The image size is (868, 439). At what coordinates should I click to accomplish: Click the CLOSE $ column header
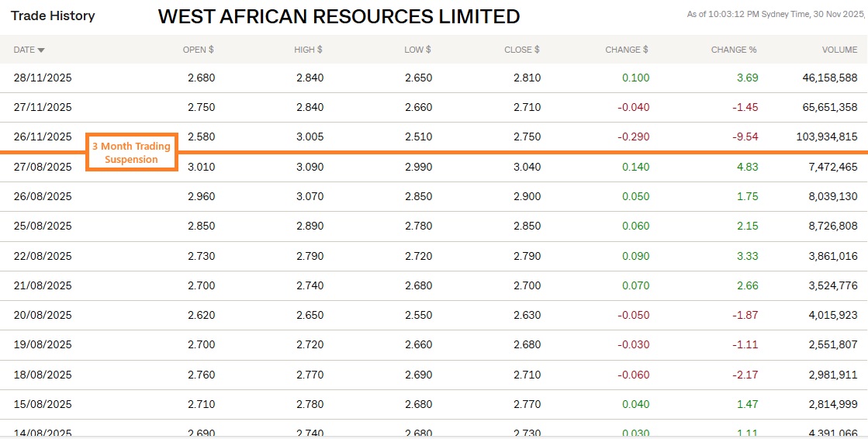(x=521, y=50)
